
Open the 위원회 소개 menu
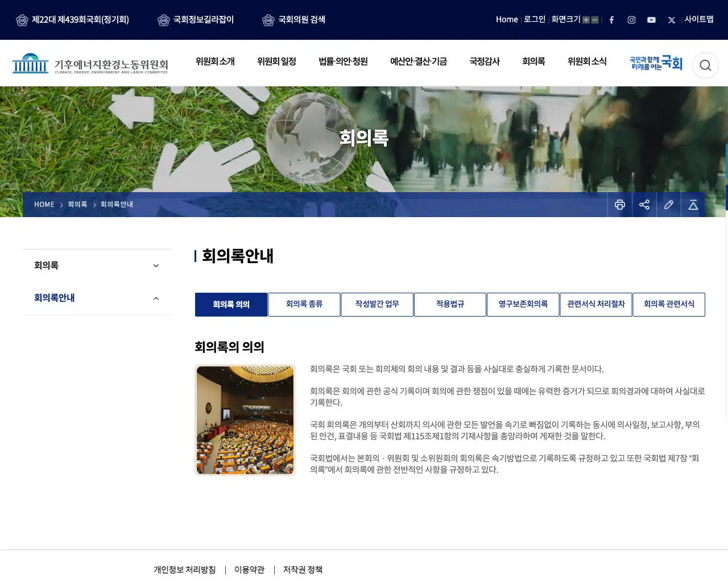(215, 61)
